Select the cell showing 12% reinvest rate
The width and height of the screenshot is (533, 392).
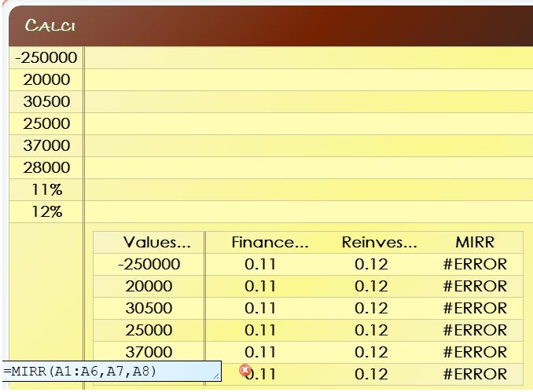(46, 212)
